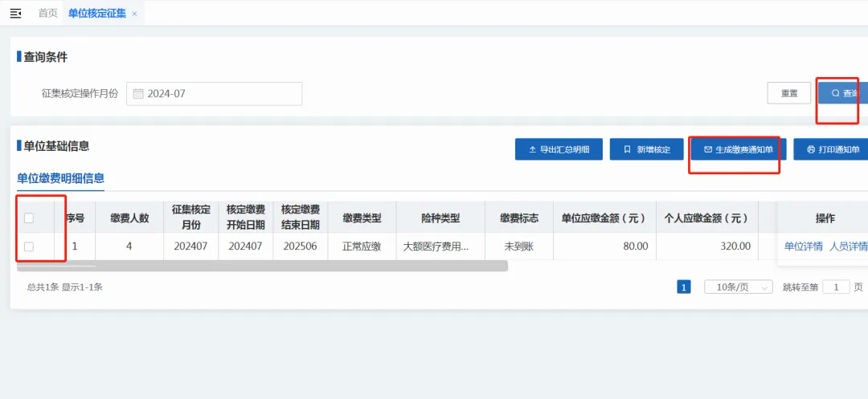Open 单位详情 link for row 1
Screen dimensions: 868x399
coord(803,246)
